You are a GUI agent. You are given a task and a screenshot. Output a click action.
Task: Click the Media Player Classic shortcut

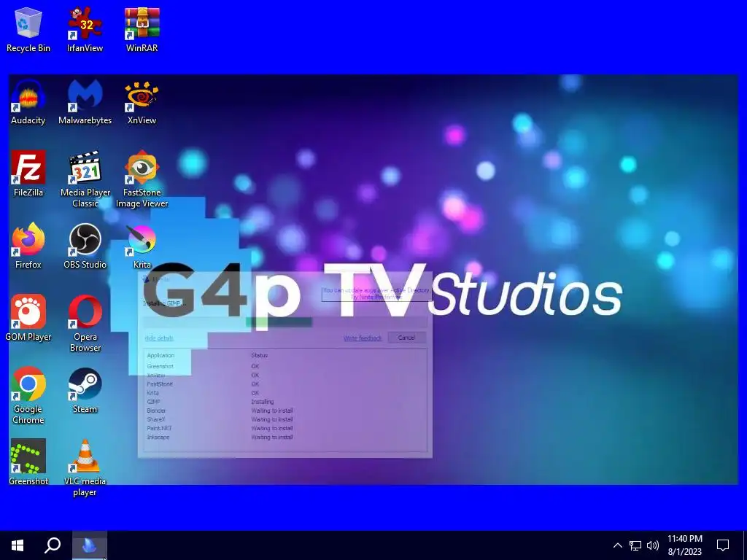point(85,179)
